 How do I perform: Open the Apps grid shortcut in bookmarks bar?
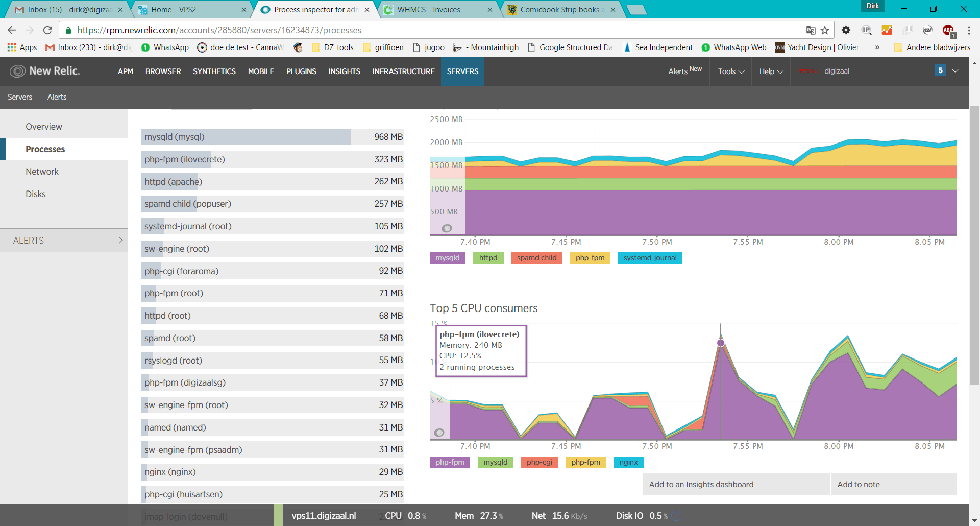[22, 47]
